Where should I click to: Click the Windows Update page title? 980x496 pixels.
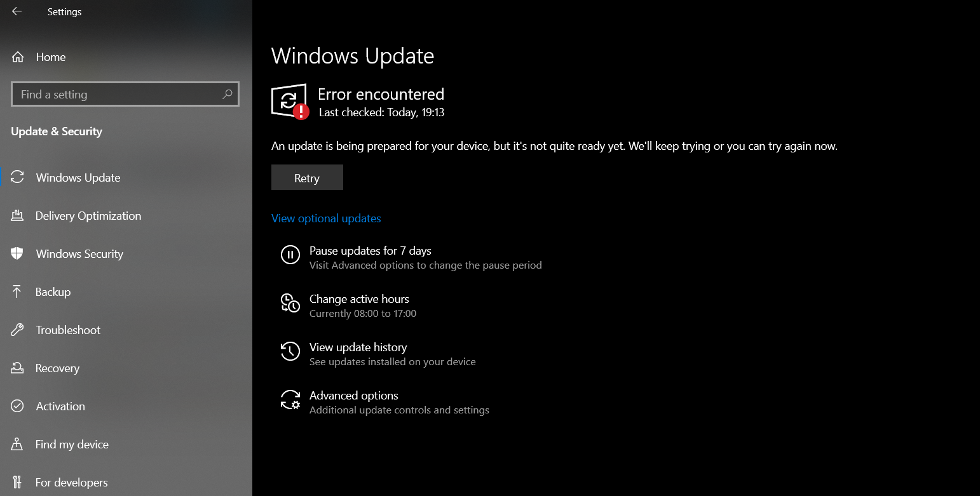tap(353, 56)
